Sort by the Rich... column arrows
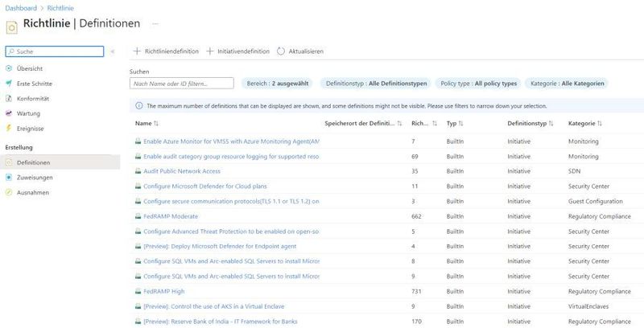The image size is (644, 328). pos(435,124)
